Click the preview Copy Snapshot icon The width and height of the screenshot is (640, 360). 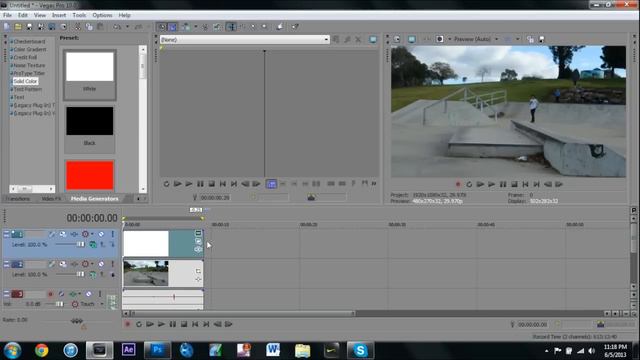[530, 39]
